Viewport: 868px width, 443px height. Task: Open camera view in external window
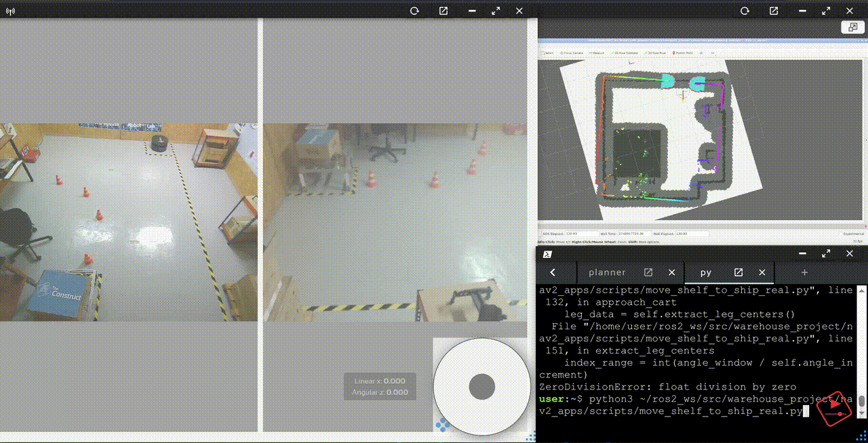(x=443, y=11)
